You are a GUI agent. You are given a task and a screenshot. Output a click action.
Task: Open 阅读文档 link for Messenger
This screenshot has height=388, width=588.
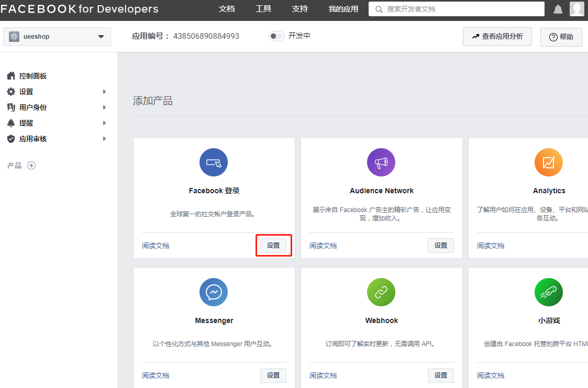click(x=156, y=375)
